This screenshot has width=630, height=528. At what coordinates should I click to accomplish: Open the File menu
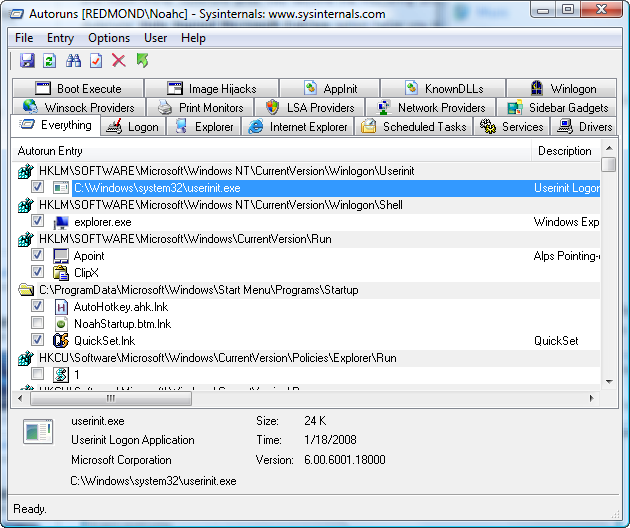point(24,38)
